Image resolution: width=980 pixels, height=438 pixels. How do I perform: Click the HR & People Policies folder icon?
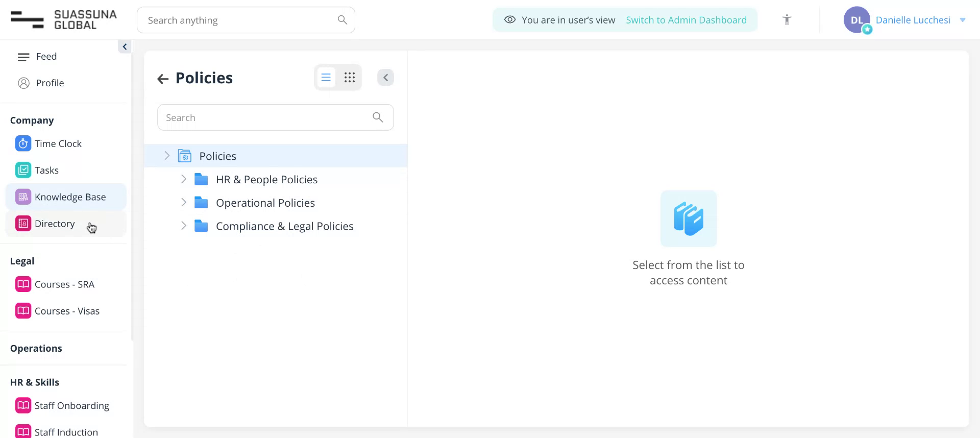201,179
